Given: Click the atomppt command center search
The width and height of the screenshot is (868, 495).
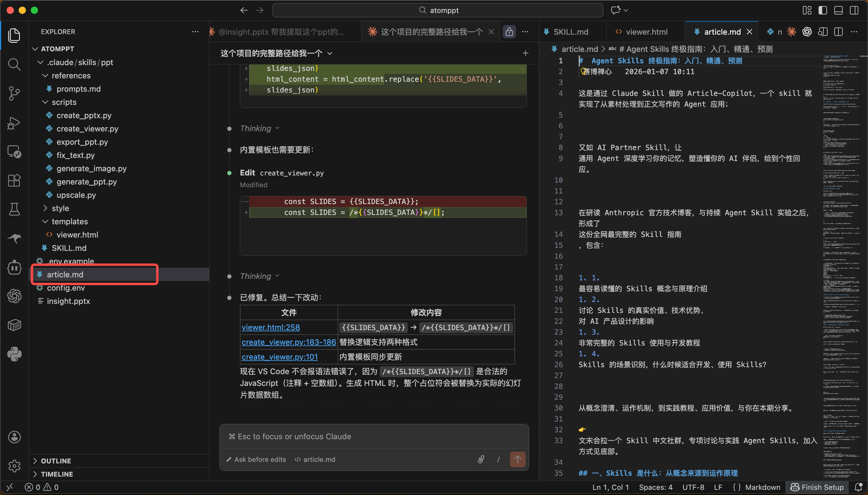Looking at the screenshot, I should pos(438,10).
